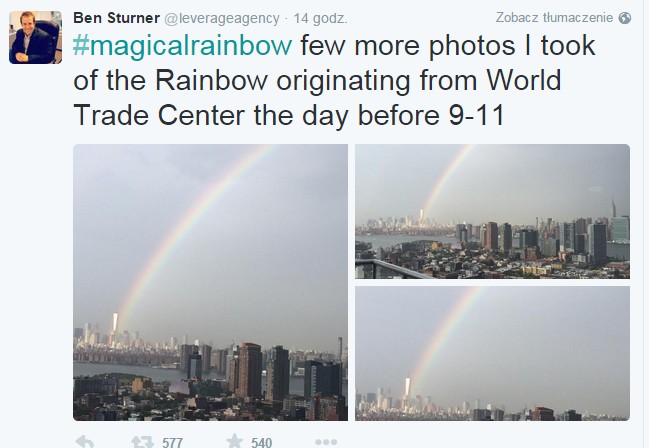Click Empire State Building spire in top-right photo

[x=614, y=207]
